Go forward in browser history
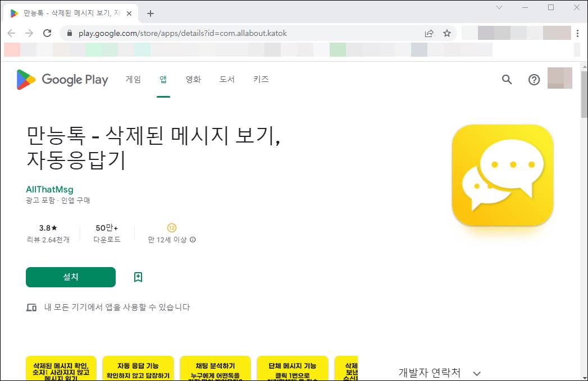 [29, 33]
